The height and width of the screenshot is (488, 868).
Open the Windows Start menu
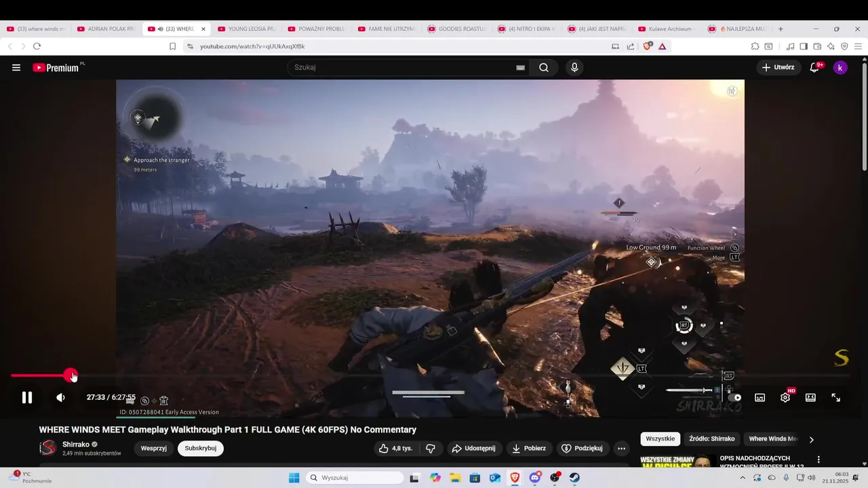click(294, 478)
